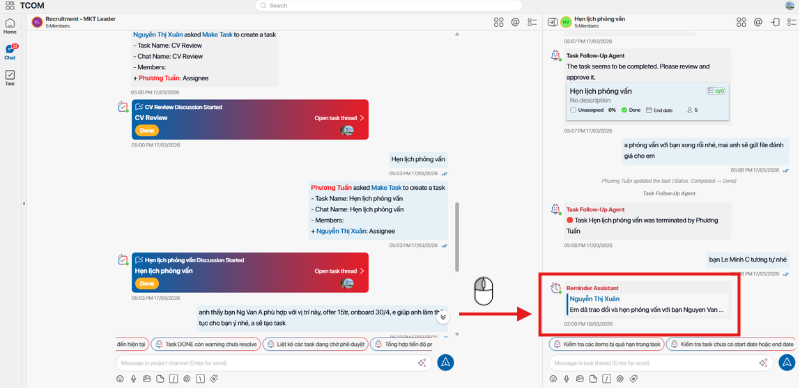Open task thread for CV Review
The width and height of the screenshot is (799, 388).
[x=339, y=118]
